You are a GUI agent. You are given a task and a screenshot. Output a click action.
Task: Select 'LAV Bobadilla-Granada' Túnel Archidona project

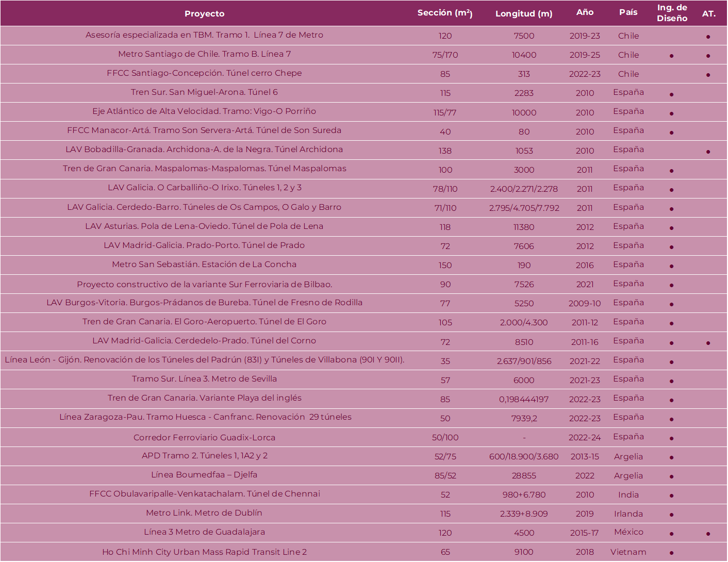(204, 150)
